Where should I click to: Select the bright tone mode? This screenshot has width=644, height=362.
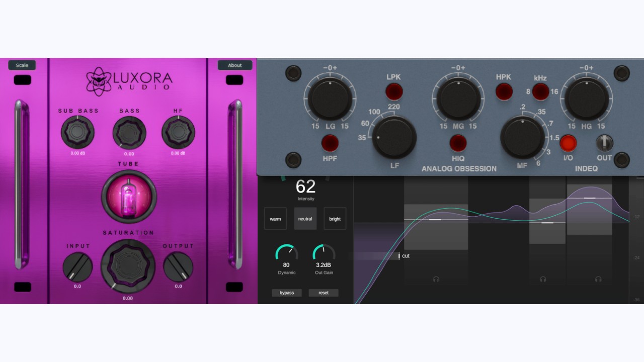335,219
